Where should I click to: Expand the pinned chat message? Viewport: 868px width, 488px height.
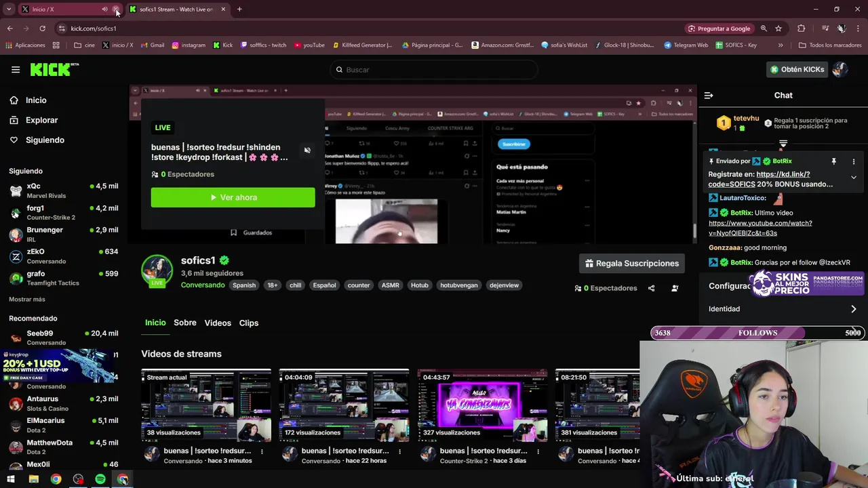coord(854,178)
